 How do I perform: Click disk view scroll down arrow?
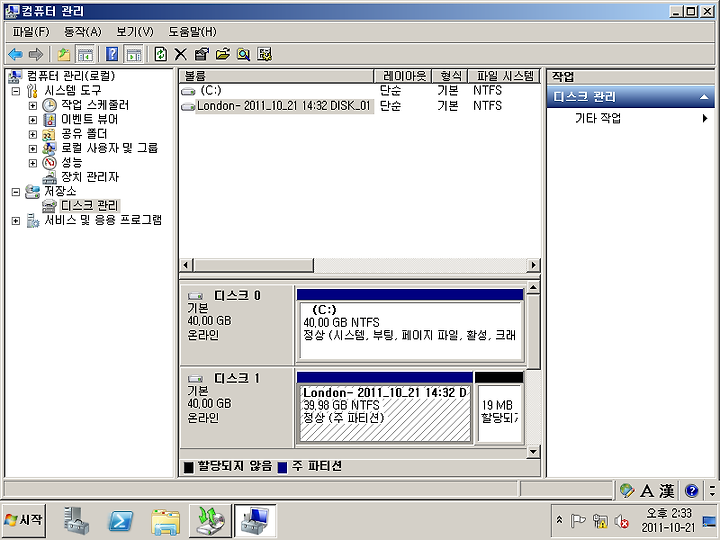point(533,452)
